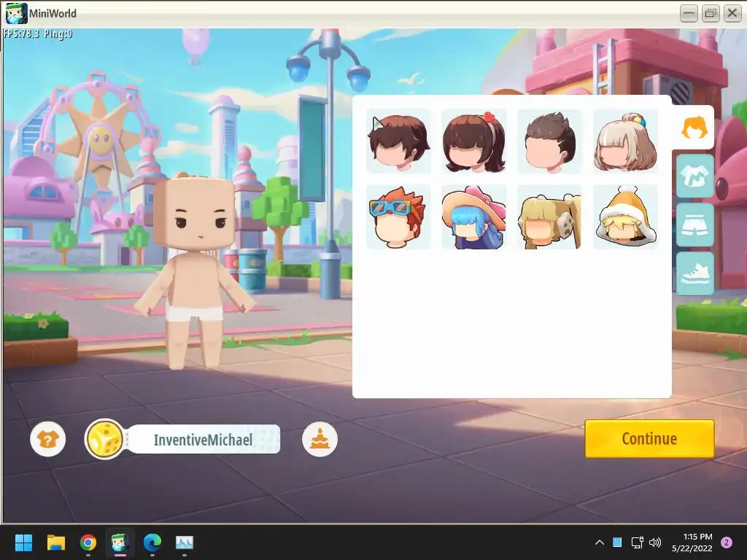Show hidden system tray icons
This screenshot has height=560, width=747.
[600, 542]
